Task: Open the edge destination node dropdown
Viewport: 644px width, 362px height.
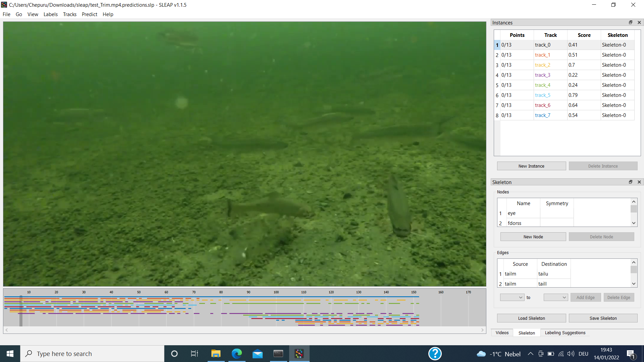Action: click(x=555, y=297)
